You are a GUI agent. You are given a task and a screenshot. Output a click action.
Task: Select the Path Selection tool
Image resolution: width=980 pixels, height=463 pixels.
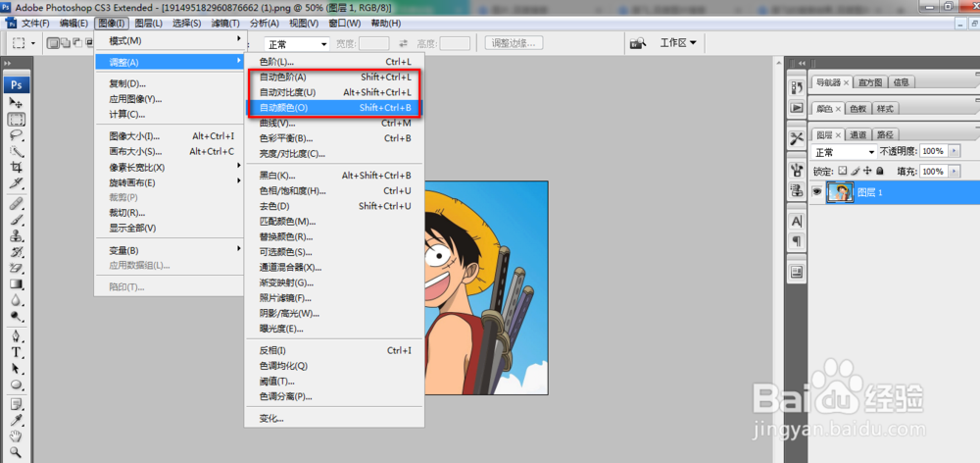tap(17, 369)
